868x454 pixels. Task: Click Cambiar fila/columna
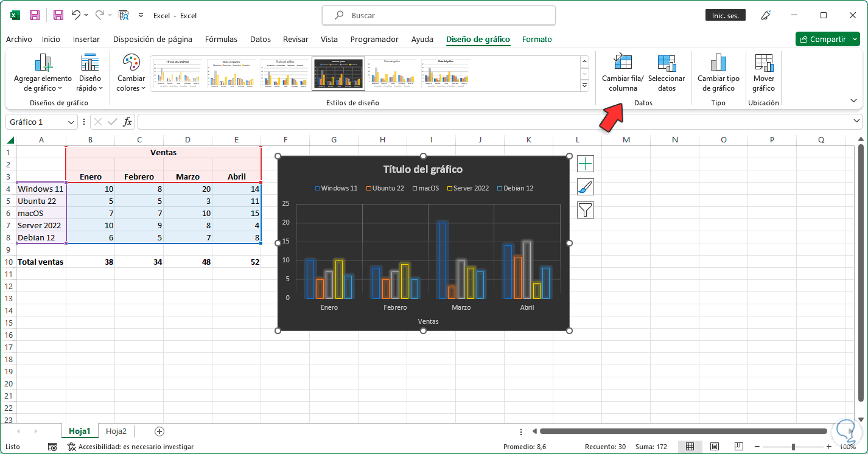tap(623, 73)
